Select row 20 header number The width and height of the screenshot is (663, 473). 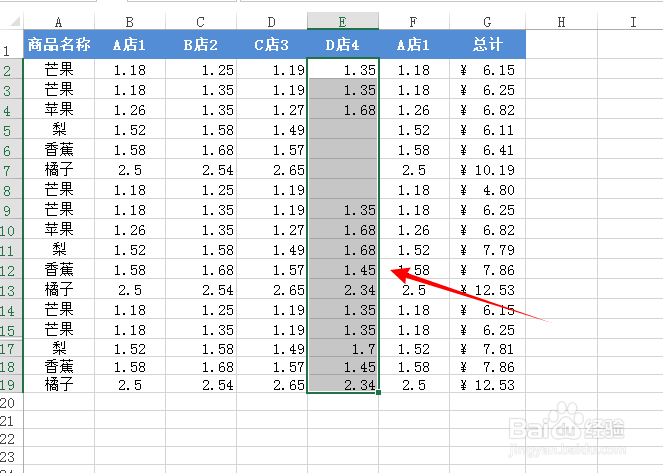click(11, 402)
